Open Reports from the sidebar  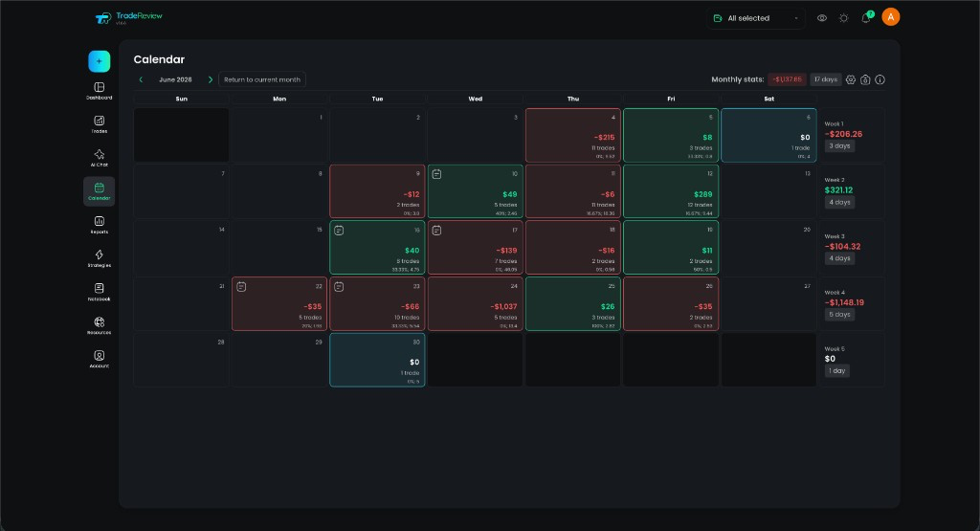point(99,225)
